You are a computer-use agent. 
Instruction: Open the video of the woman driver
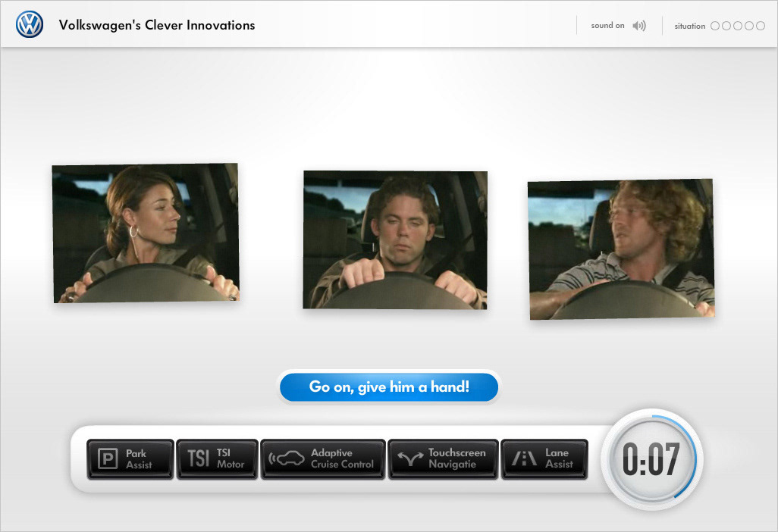pyautogui.click(x=146, y=233)
